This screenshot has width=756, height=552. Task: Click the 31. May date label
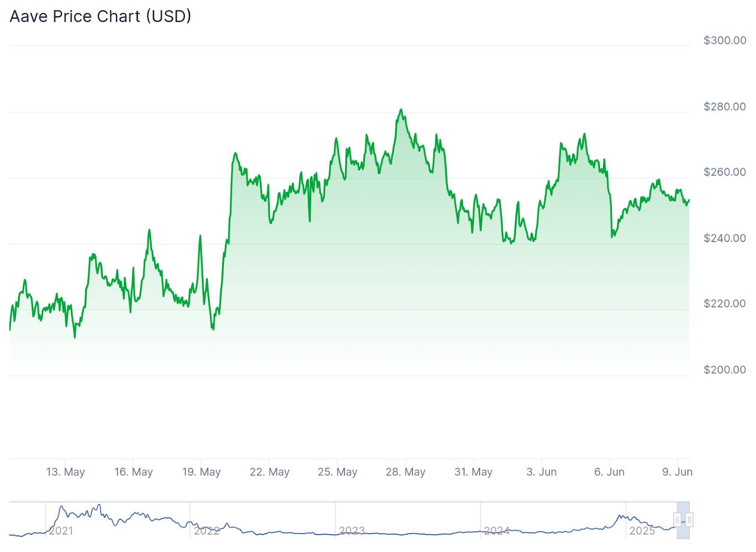tap(473, 472)
